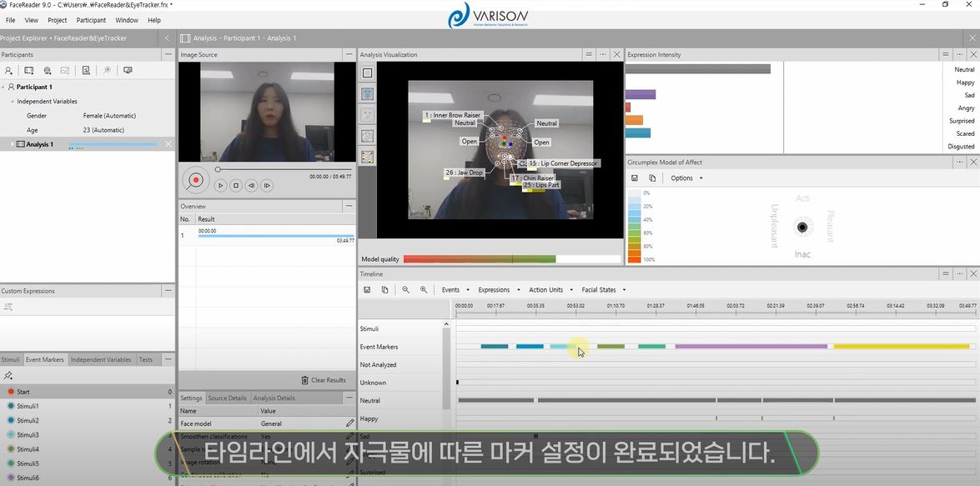
Task: Select the Start event marker
Action: (88, 392)
